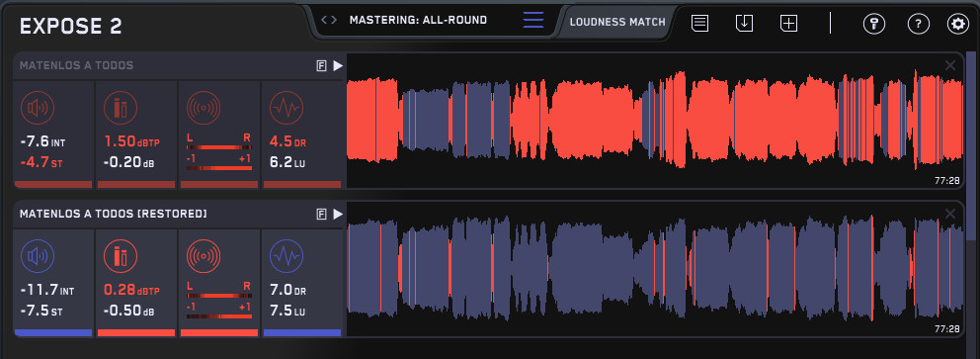
Task: Open the license key icon
Action: (873, 25)
